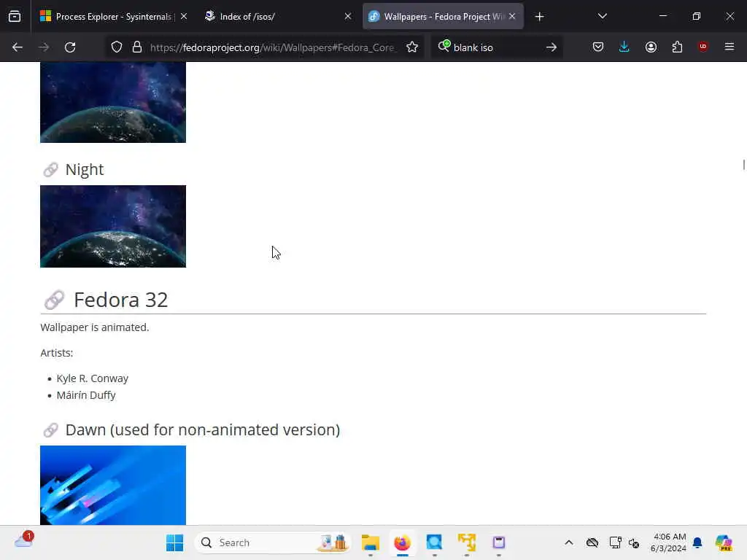Click the anchor link icon beside Night
Image resolution: width=747 pixels, height=560 pixels.
(x=50, y=169)
